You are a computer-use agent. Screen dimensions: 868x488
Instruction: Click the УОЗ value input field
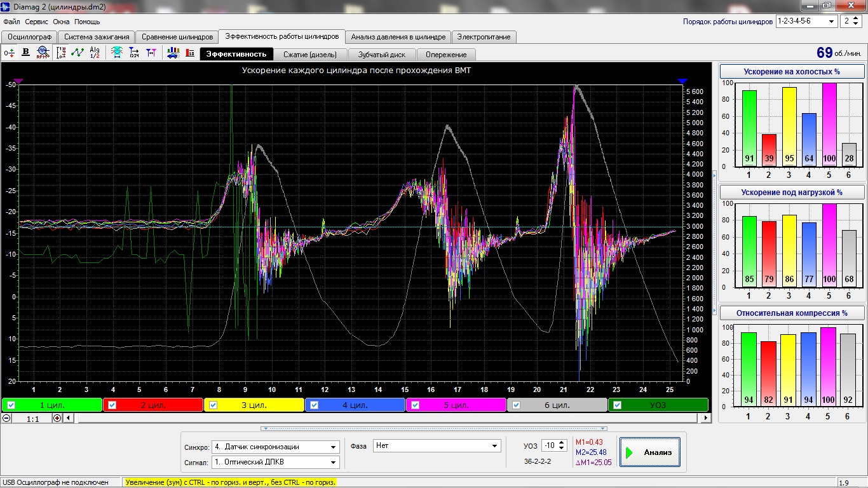coord(550,445)
